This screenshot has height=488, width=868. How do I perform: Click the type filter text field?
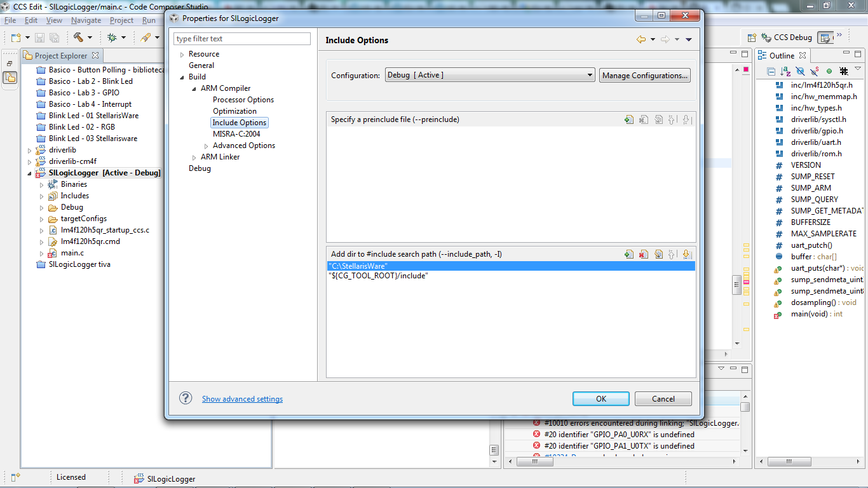click(242, 39)
